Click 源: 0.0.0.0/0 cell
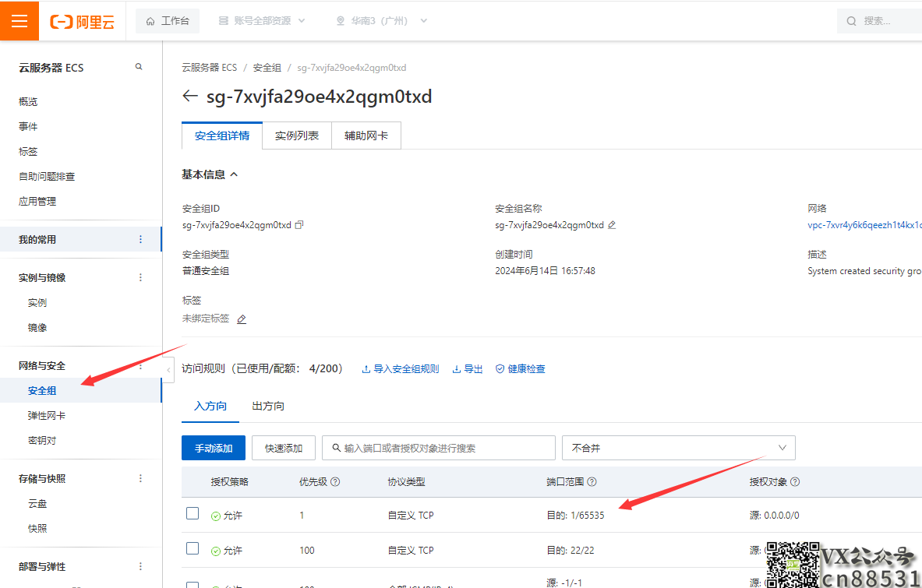This screenshot has height=588, width=922. [x=774, y=515]
